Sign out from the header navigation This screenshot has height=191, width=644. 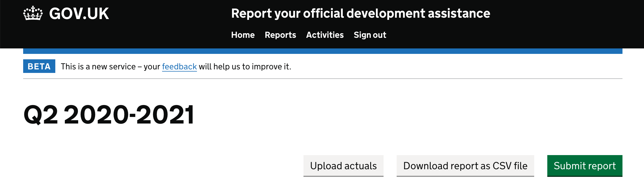pos(370,35)
